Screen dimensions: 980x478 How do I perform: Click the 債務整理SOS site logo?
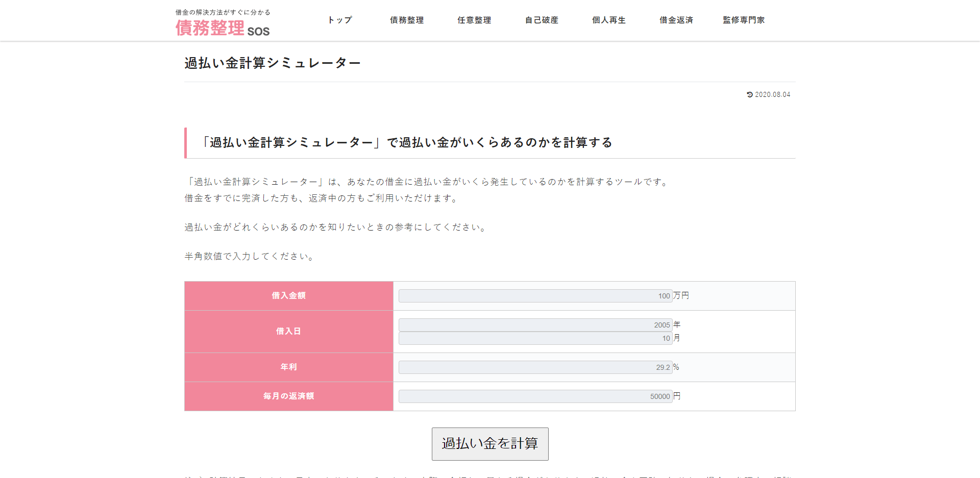(x=223, y=28)
